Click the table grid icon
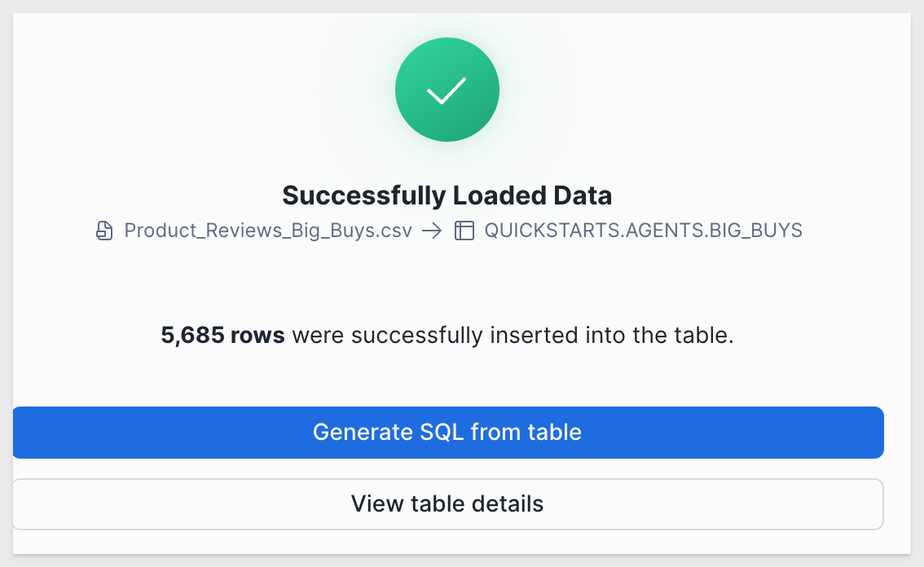The image size is (924, 567). [x=464, y=231]
